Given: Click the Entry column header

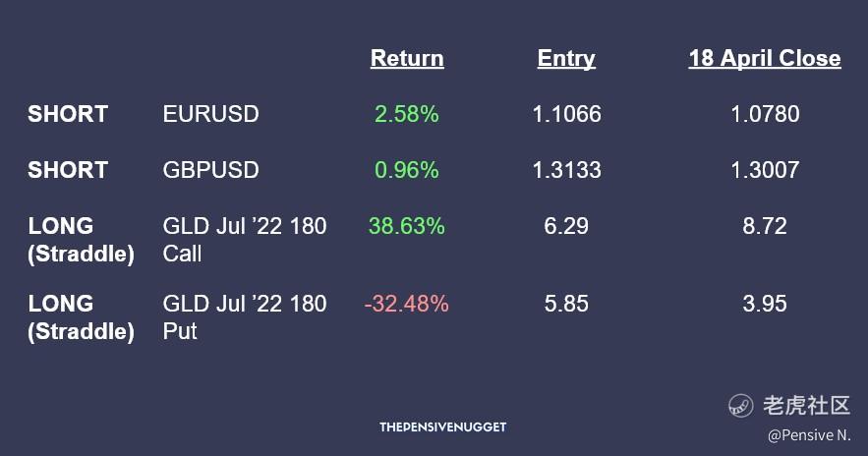Looking at the screenshot, I should click(566, 59).
